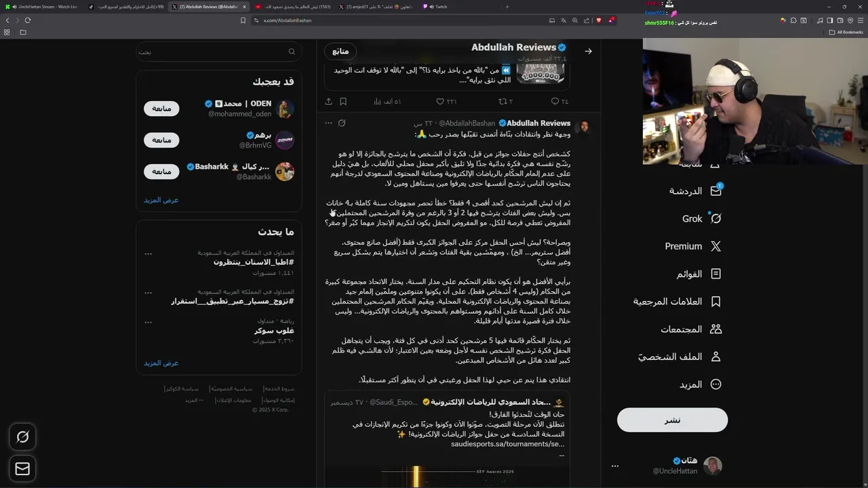Open Profile الملف الشخصي in the sidebar

coord(679,357)
